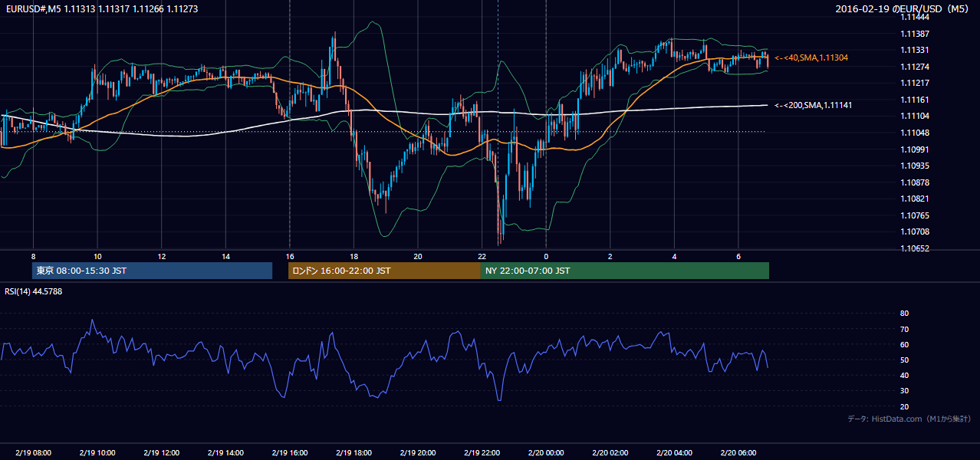Click the 東京 08:00-15:30 JST session bar
The width and height of the screenshot is (980, 460).
click(x=152, y=271)
